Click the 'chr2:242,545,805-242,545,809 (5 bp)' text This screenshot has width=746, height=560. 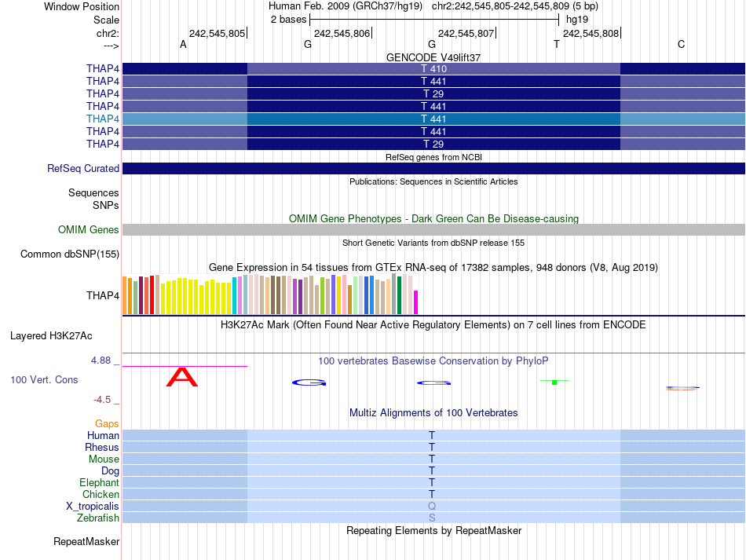[515, 6]
